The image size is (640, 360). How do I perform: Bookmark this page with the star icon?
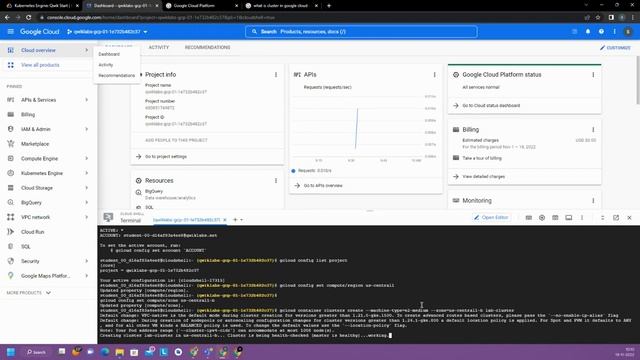(x=598, y=17)
